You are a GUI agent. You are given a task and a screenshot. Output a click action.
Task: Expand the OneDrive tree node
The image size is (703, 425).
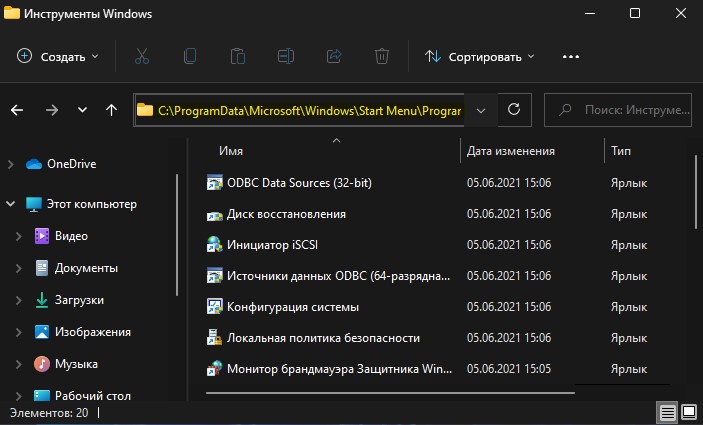point(10,165)
